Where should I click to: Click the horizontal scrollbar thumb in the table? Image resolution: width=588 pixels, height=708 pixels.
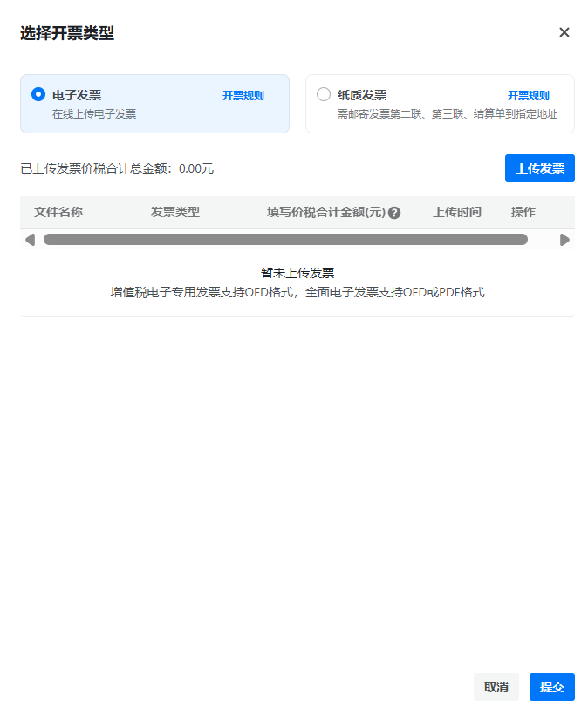[285, 240]
